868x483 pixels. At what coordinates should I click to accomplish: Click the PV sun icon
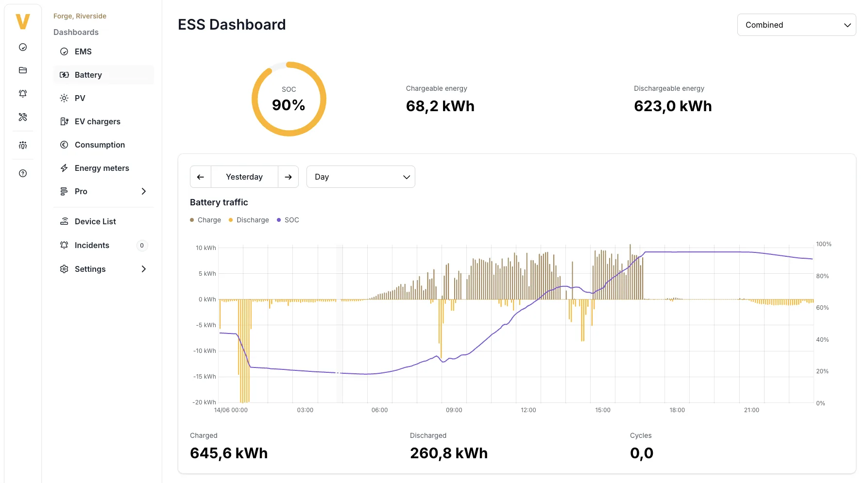(64, 98)
